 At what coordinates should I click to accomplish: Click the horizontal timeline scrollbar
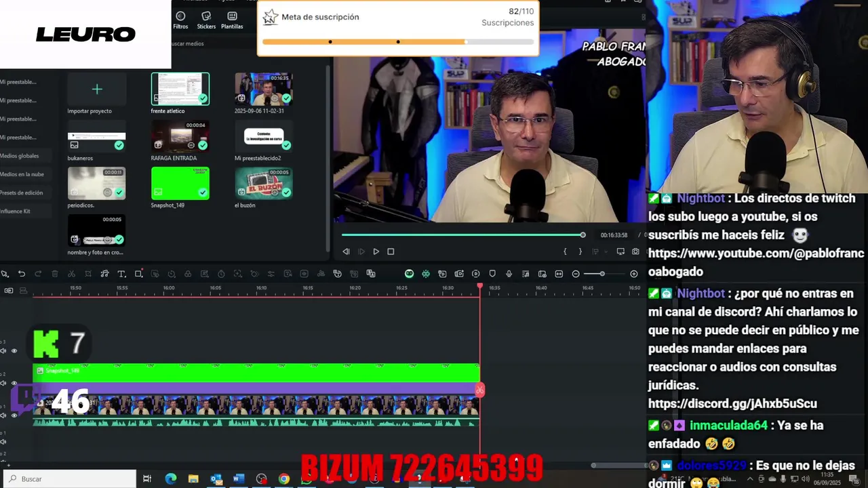point(618,465)
